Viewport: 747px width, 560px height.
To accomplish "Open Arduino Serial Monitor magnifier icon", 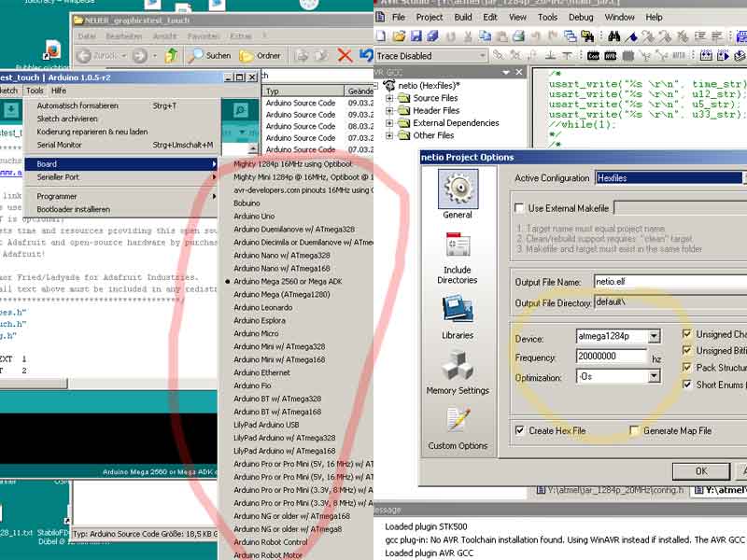I will (241, 110).
